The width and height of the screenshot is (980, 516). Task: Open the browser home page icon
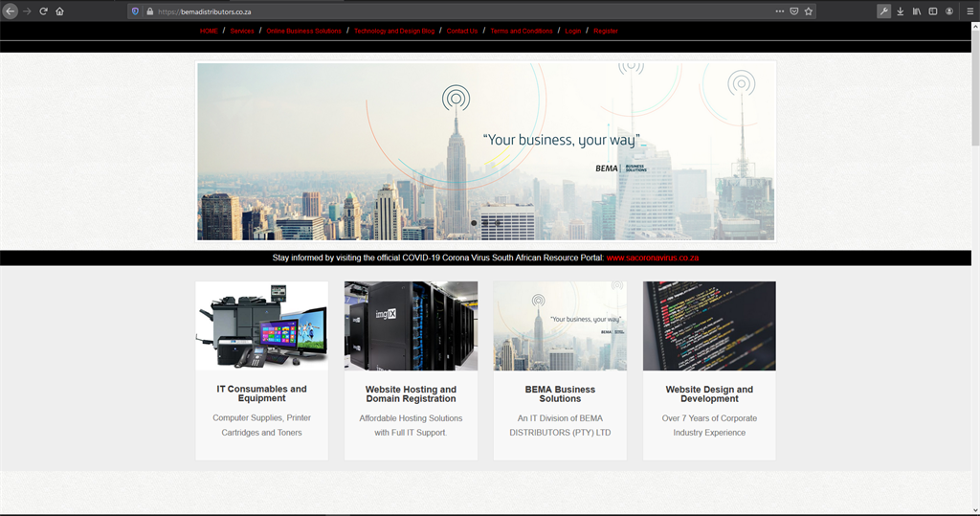coord(59,11)
